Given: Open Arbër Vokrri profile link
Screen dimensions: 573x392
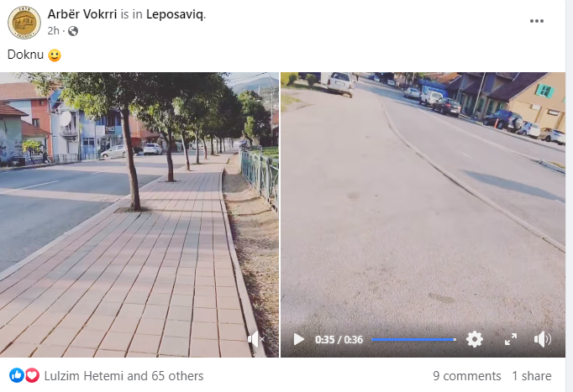Looking at the screenshot, I should (82, 14).
